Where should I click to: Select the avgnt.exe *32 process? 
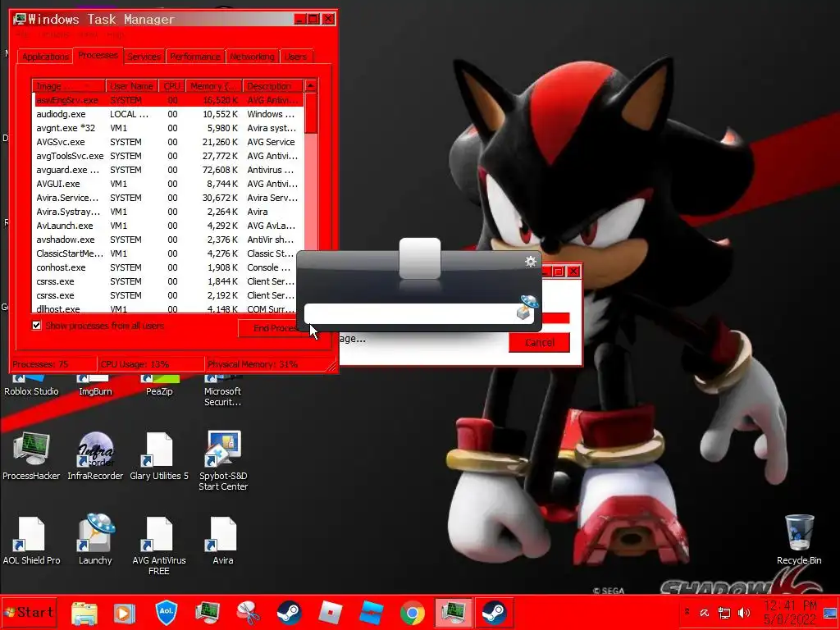click(x=167, y=128)
